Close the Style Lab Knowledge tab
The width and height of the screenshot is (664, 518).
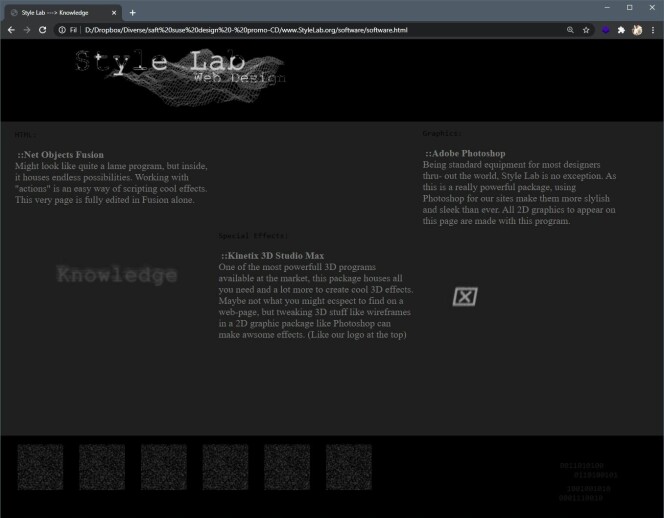114,13
